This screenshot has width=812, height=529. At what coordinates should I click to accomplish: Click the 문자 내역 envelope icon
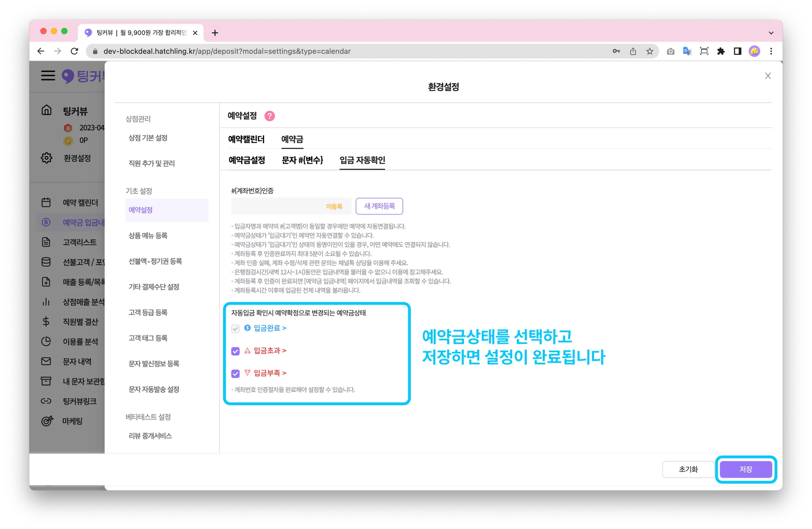coord(46,361)
